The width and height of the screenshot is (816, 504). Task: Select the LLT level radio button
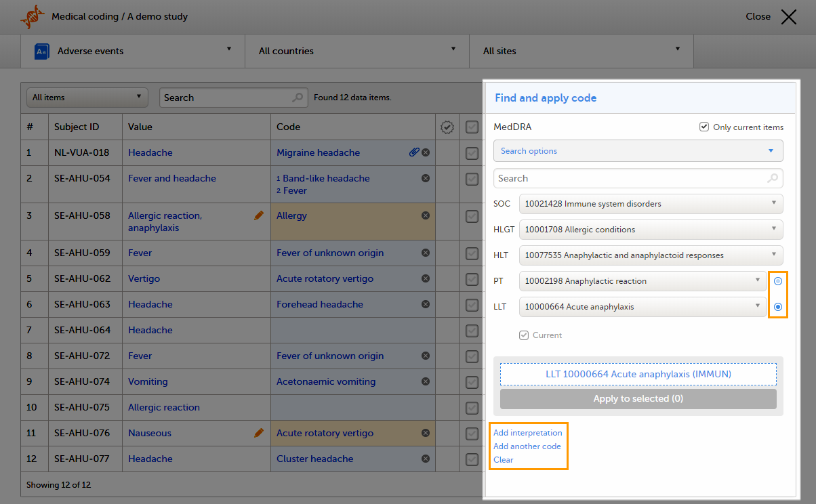[x=778, y=307]
